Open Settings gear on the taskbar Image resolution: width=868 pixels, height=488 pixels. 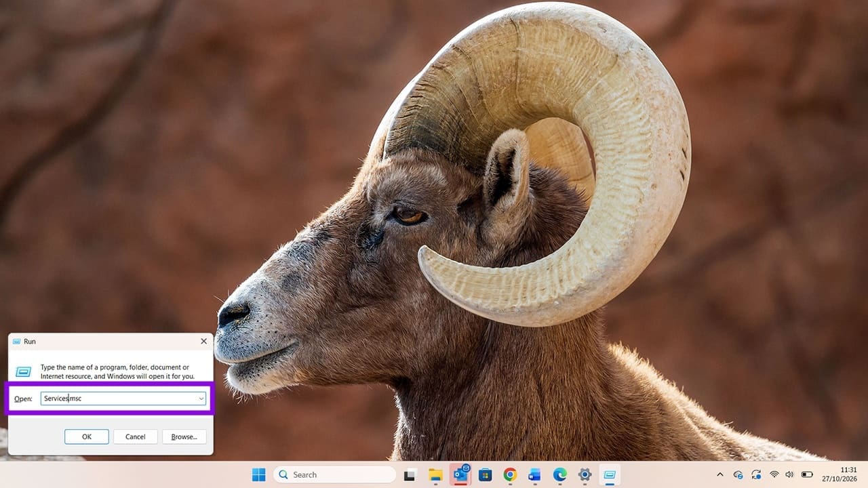(x=585, y=474)
